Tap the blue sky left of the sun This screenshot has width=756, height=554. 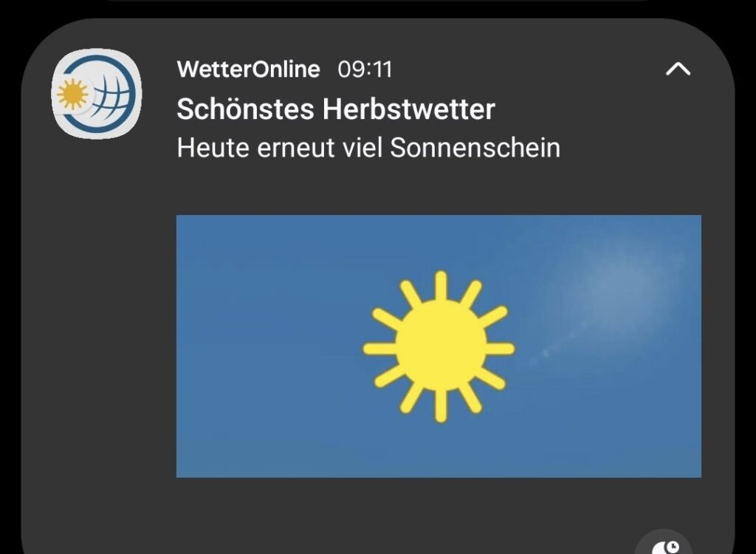[x=270, y=346]
